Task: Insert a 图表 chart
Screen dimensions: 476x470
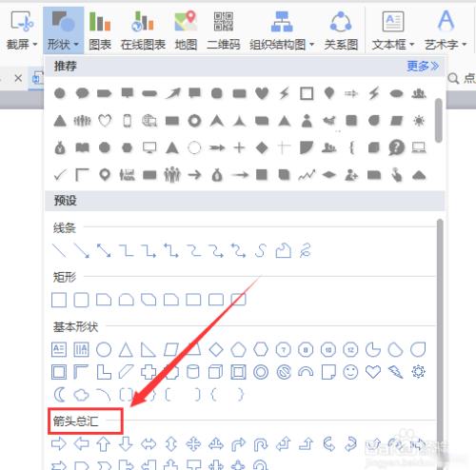Action: (100, 29)
